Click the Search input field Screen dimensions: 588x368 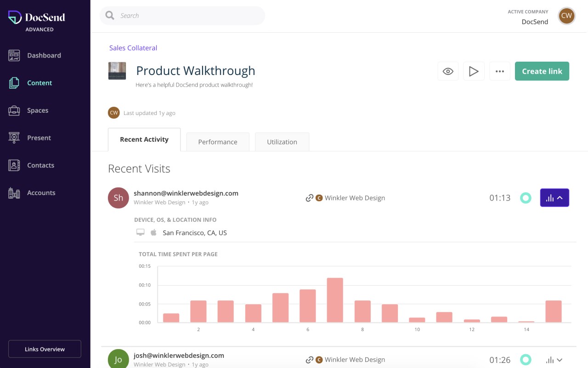(x=182, y=16)
